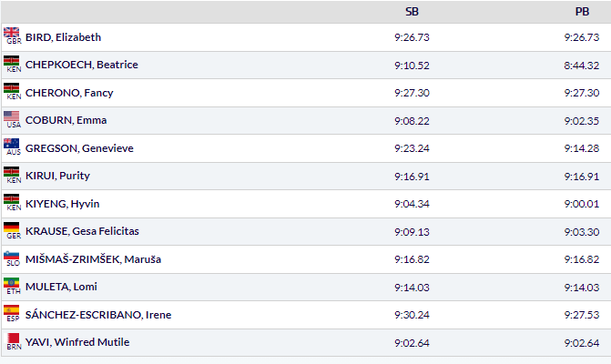Open CHEPKOECH, Beatrice athlete link
This screenshot has width=611, height=364.
click(x=82, y=66)
